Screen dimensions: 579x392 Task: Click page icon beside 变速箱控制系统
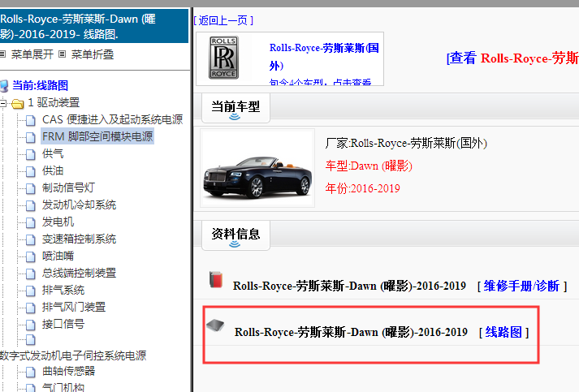point(31,239)
